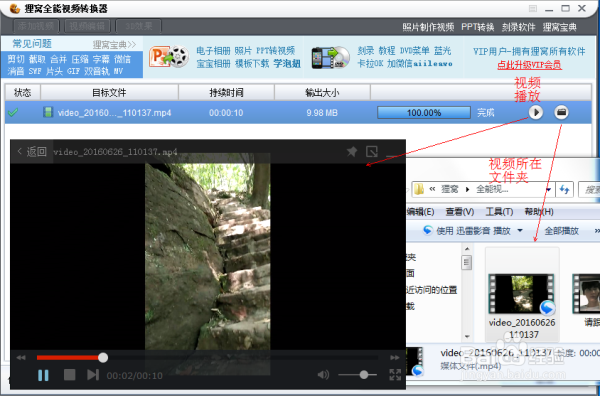This screenshot has height=396, width=600.
Task: Open the output folder icon in the file row
Action: [x=561, y=112]
